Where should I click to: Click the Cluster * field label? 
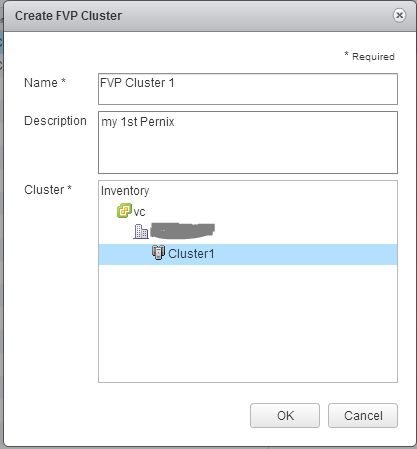[x=48, y=190]
